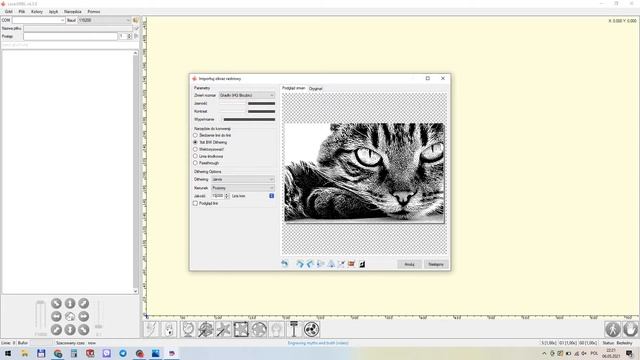This screenshot has height=360, width=640.
Task: Jog laser right with the arrow
Action: click(x=84, y=316)
